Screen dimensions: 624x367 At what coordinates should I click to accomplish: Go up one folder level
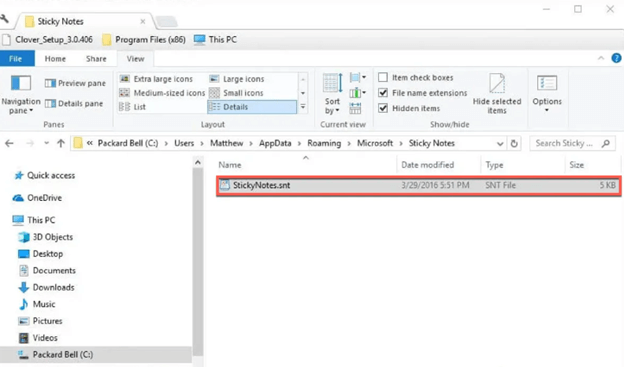click(61, 143)
